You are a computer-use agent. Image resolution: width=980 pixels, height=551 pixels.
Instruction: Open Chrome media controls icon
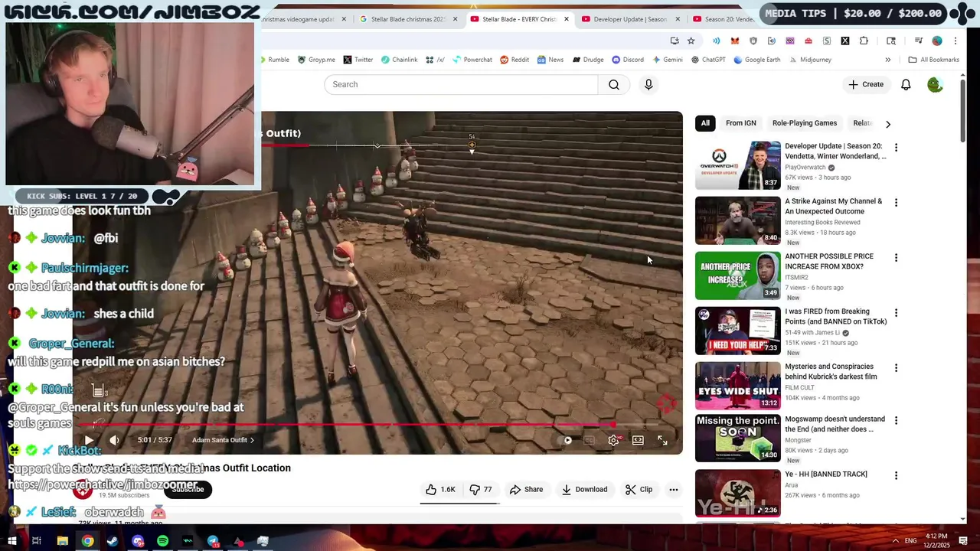pyautogui.click(x=918, y=41)
